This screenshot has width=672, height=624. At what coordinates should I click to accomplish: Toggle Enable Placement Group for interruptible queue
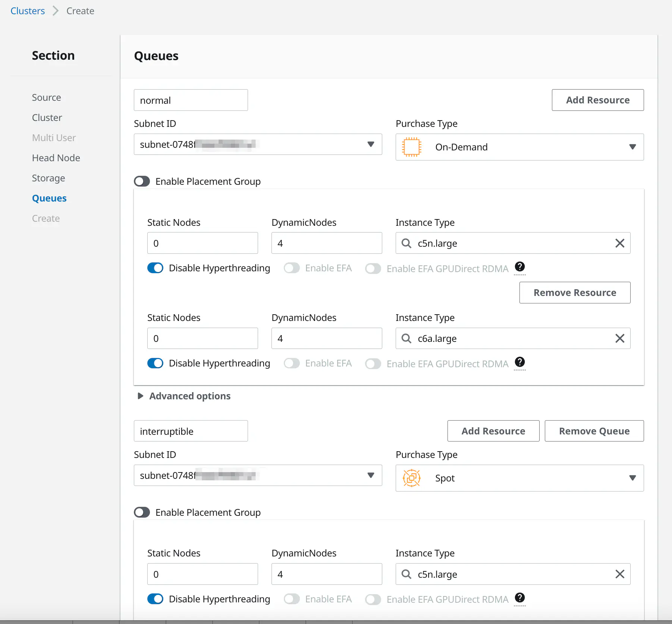(x=142, y=512)
